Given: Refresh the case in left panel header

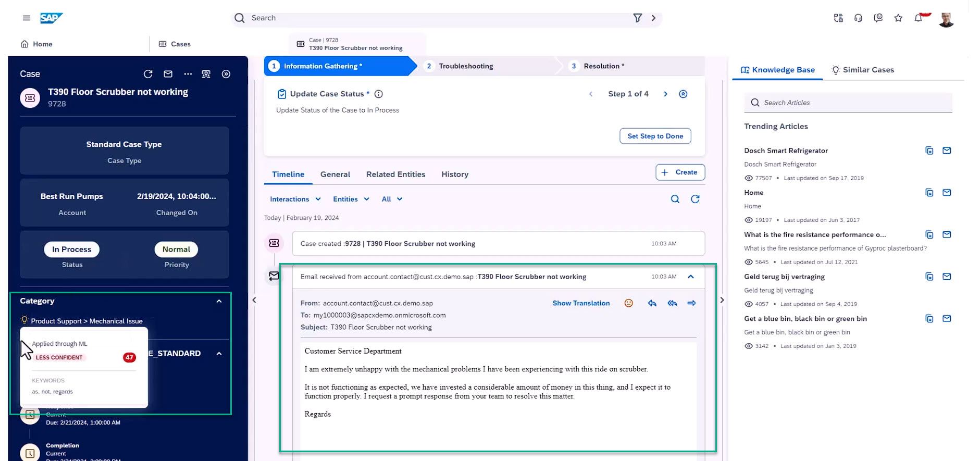Looking at the screenshot, I should tap(148, 74).
